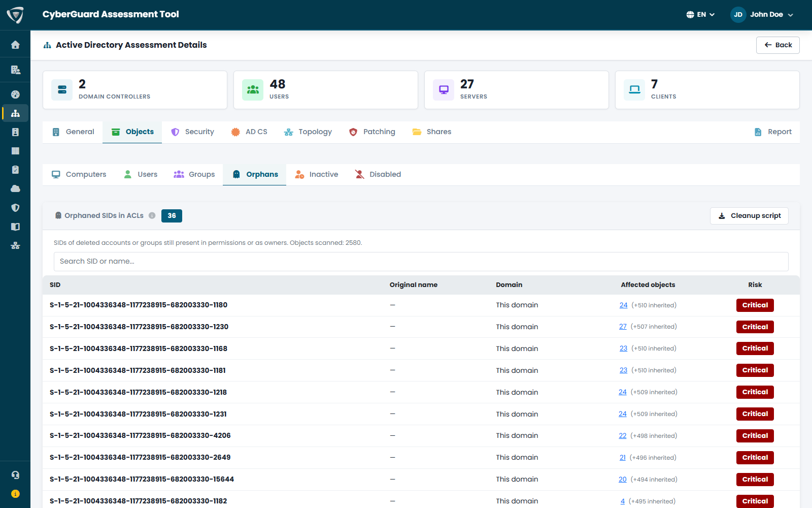Click the JD user avatar

[738, 15]
